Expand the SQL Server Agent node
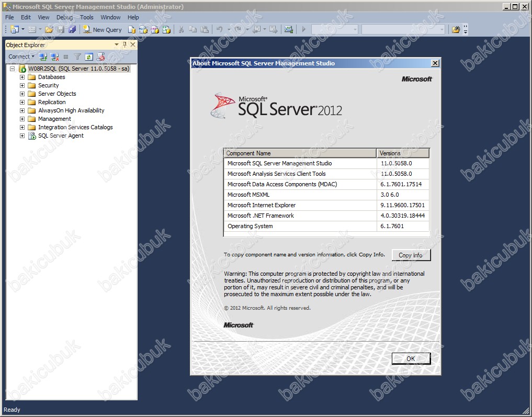 pos(22,136)
